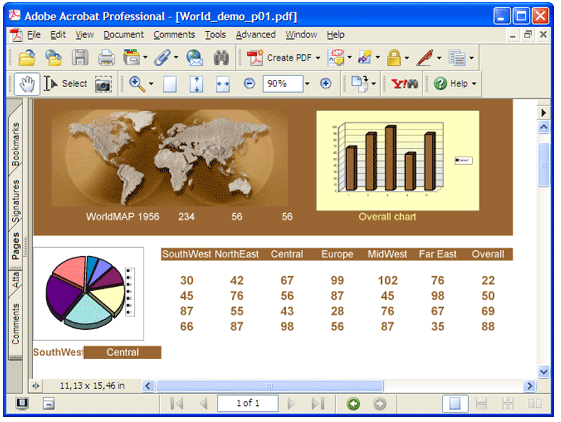The width and height of the screenshot is (561, 422).
Task: Click the Attach a File paperclip icon
Action: tap(163, 58)
